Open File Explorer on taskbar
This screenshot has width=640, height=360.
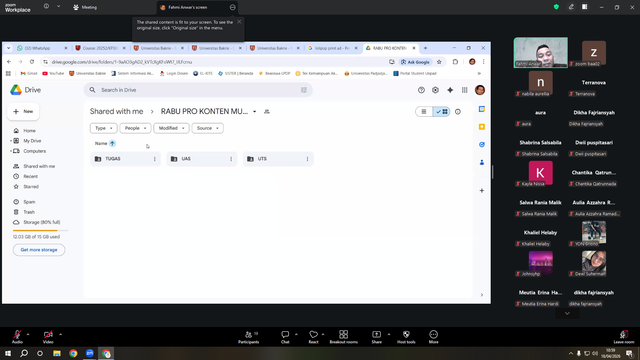tap(57, 353)
